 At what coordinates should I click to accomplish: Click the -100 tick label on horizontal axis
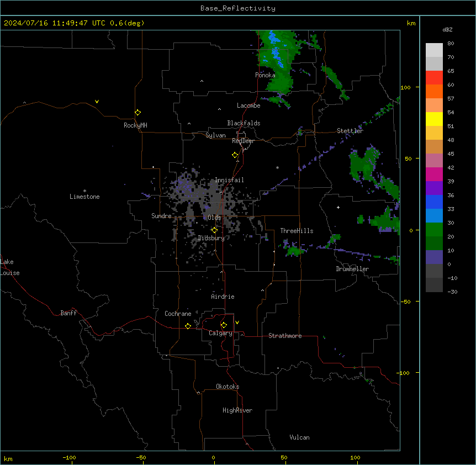[x=69, y=457]
